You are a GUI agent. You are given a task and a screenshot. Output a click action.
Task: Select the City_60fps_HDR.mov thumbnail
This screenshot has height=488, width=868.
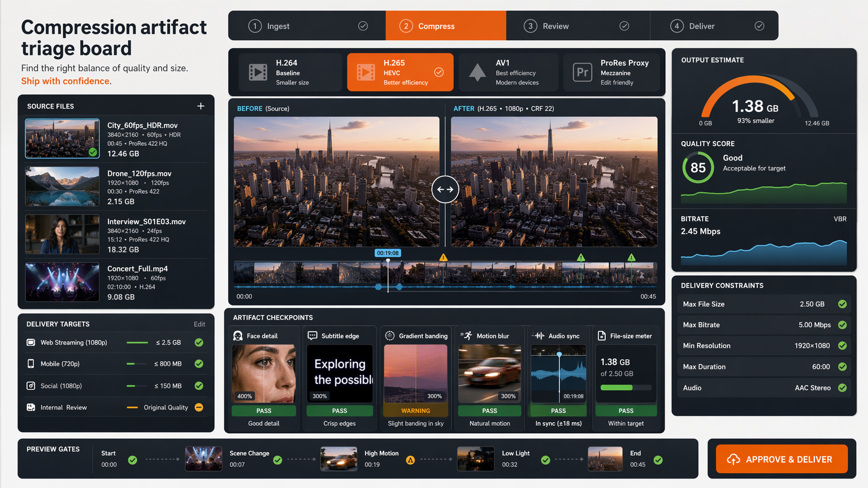point(62,138)
